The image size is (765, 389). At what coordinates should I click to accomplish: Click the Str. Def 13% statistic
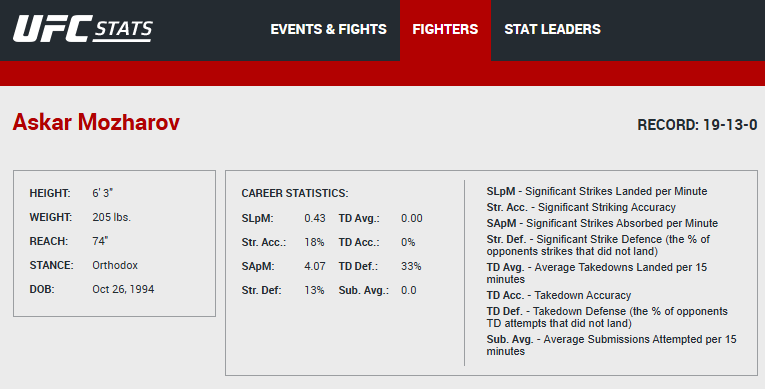(x=314, y=290)
